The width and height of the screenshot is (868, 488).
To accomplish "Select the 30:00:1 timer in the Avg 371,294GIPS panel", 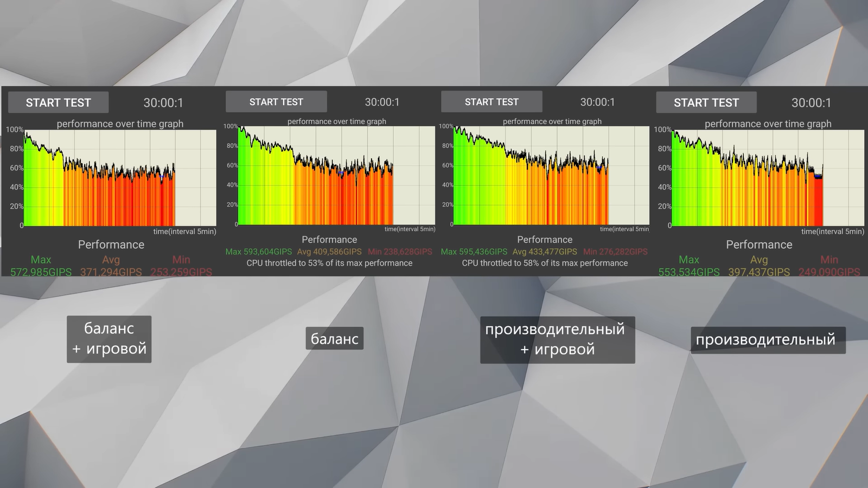I will coord(163,102).
